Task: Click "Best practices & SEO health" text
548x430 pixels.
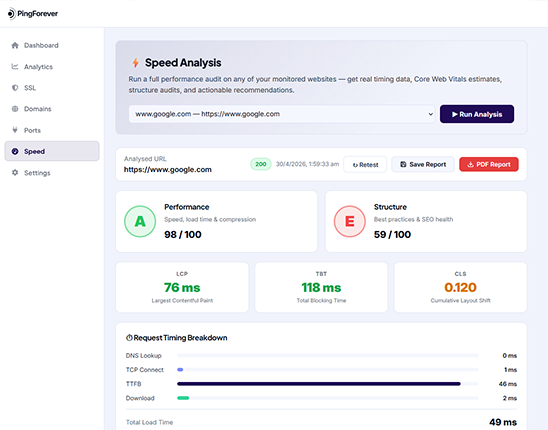Action: click(x=413, y=220)
